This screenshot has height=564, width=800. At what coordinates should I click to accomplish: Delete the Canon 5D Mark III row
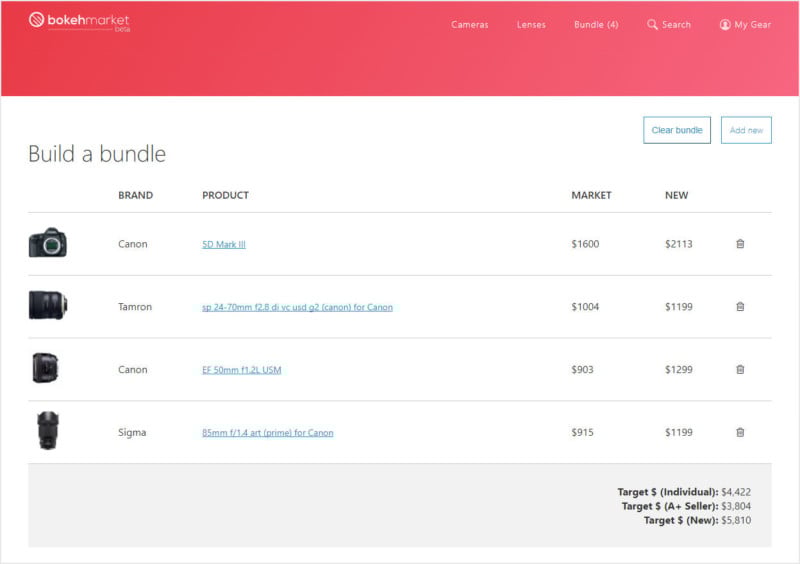click(x=740, y=244)
